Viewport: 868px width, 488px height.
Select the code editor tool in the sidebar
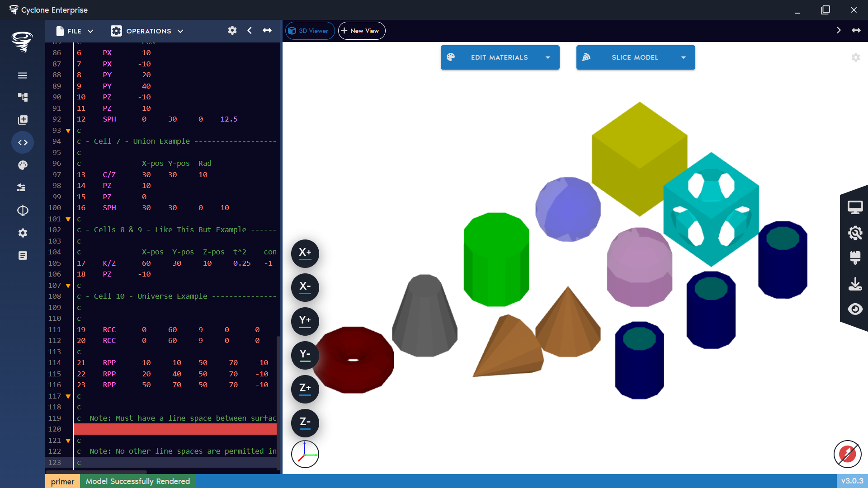tap(23, 142)
